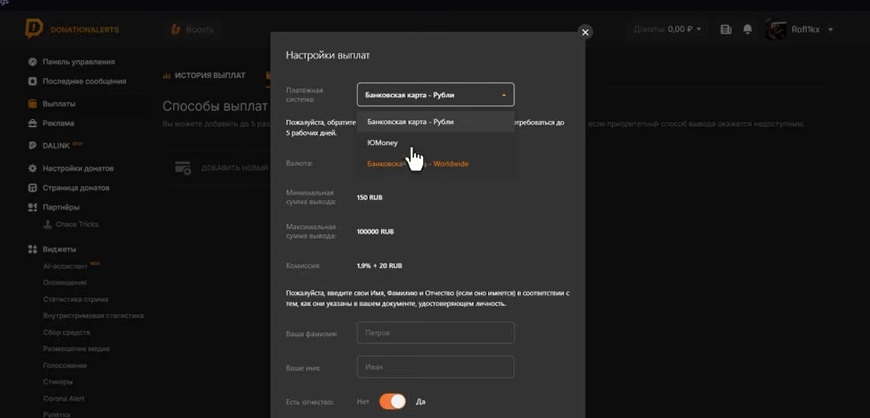Click the 1.9% + 20 RUB commission value
870x418 pixels.
[380, 266]
